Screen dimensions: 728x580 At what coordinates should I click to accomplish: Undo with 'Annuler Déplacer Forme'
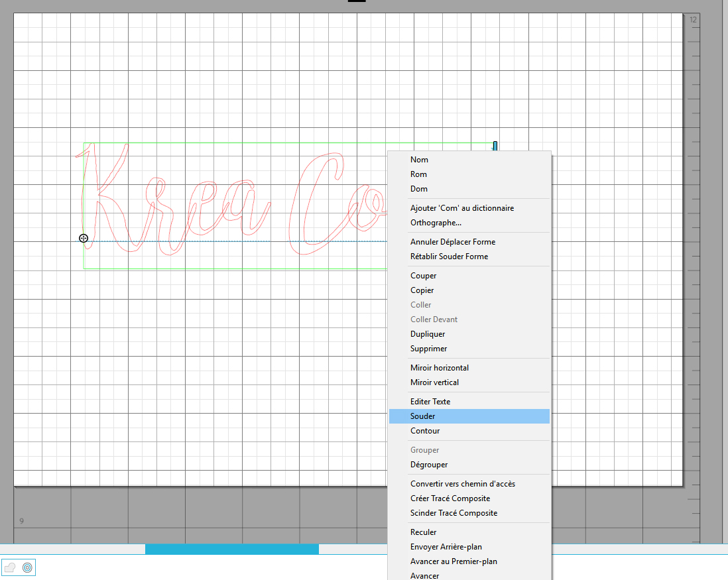[x=452, y=242]
